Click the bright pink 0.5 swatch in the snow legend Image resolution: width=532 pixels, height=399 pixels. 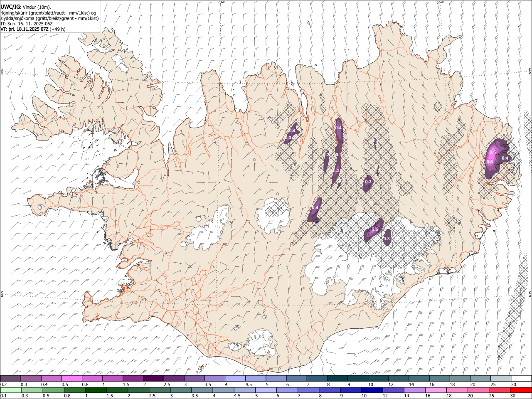pyautogui.click(x=72, y=379)
